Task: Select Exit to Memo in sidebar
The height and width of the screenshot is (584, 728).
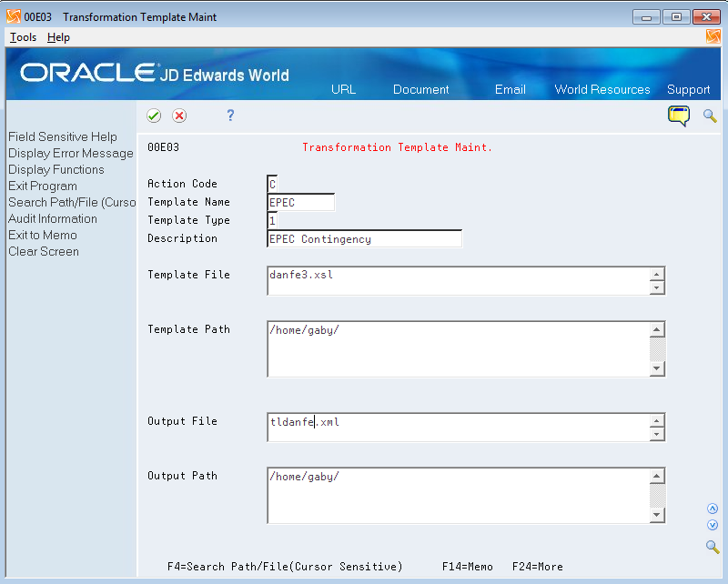Action: (43, 235)
